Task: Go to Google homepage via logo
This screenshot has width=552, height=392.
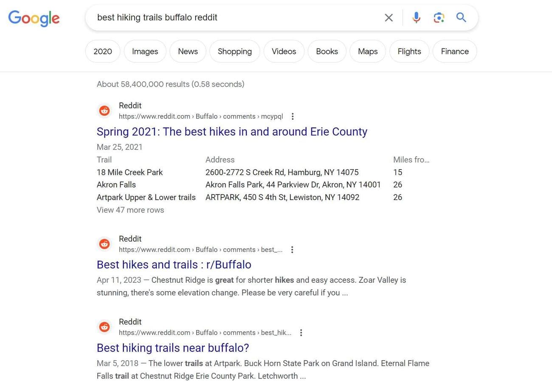Action: (34, 18)
